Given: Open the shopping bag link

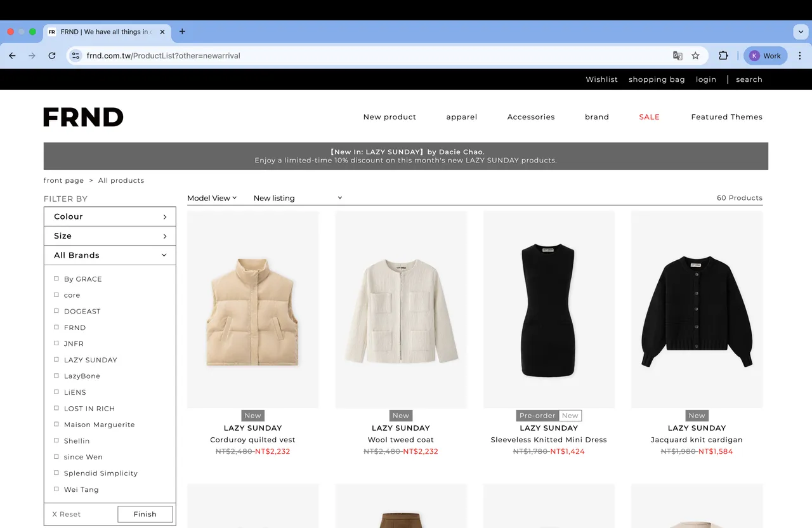Looking at the screenshot, I should (x=657, y=79).
